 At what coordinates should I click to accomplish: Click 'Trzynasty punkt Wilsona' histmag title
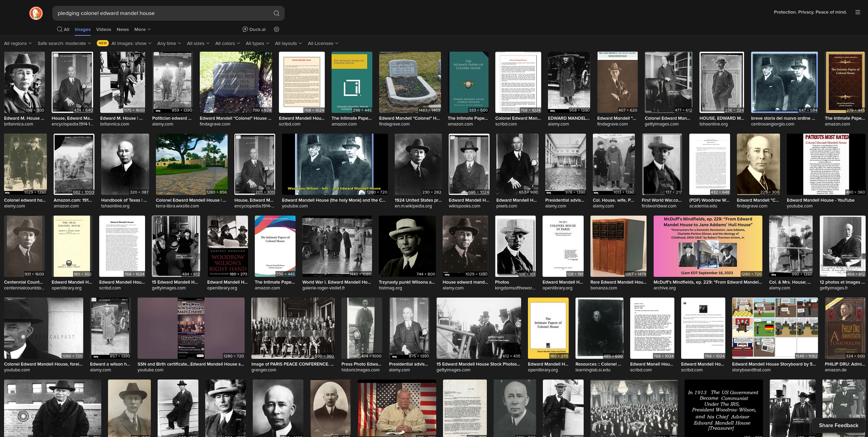407,282
